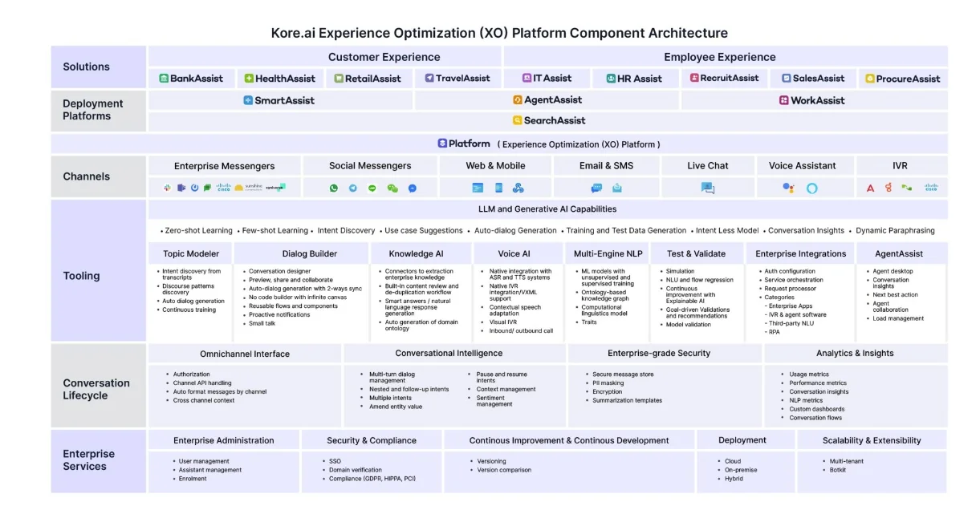Click the LINE messenger icon
The image size is (980, 506).
372,188
